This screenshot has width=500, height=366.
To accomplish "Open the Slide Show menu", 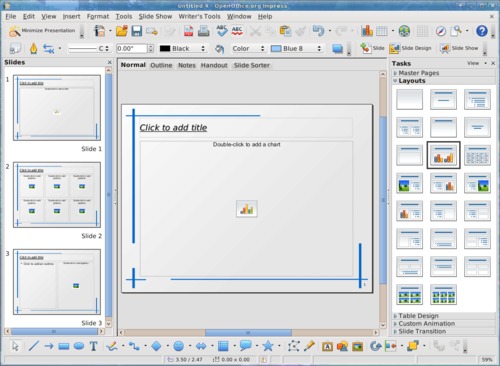I will 155,16.
